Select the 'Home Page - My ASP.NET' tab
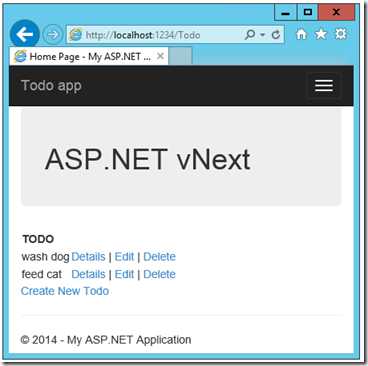 point(89,56)
